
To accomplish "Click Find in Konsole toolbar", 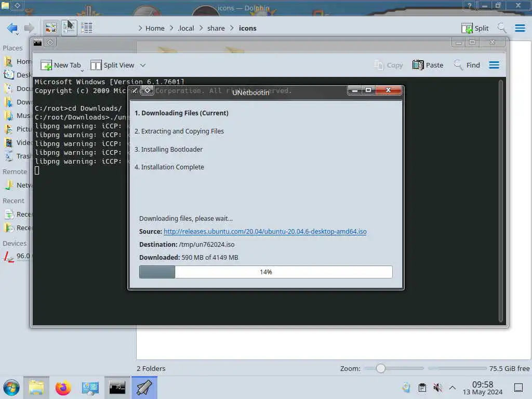I will (x=467, y=65).
